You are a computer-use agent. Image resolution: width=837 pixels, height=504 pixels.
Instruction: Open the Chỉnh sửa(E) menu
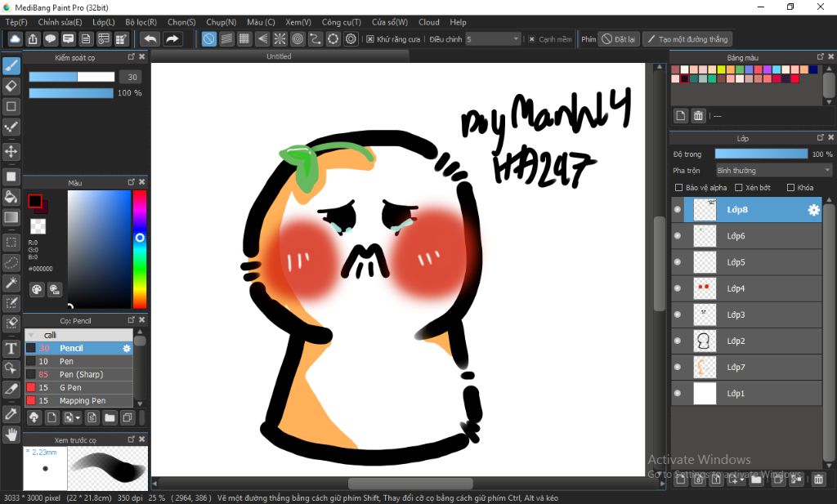pos(60,22)
